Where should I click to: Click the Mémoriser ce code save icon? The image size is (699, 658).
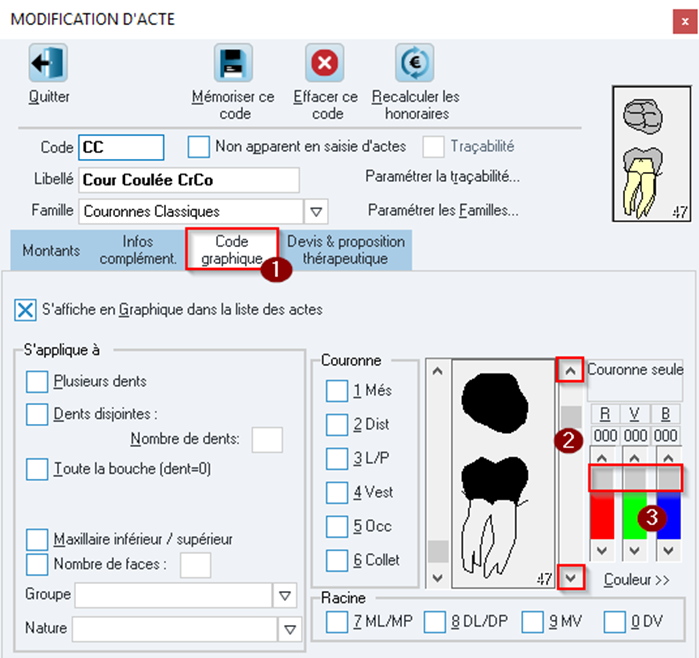(x=233, y=63)
